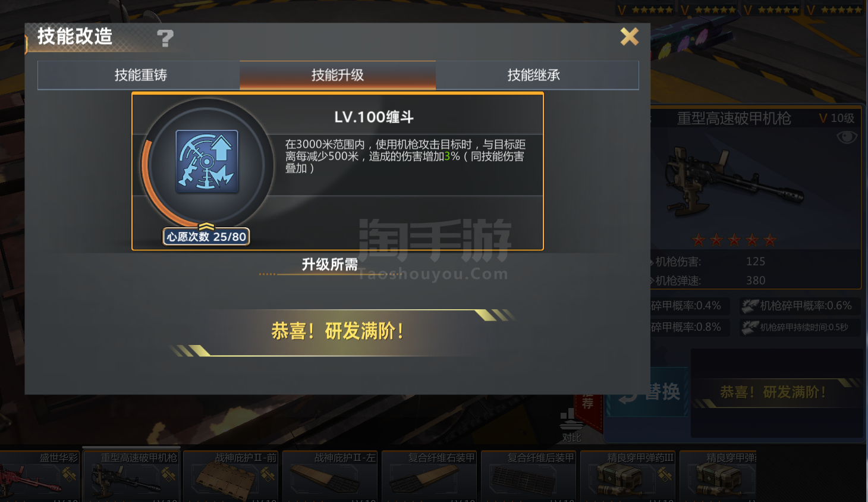The width and height of the screenshot is (868, 502).
Task: Pick the 复合纤维右装甲 item
Action: (x=429, y=476)
